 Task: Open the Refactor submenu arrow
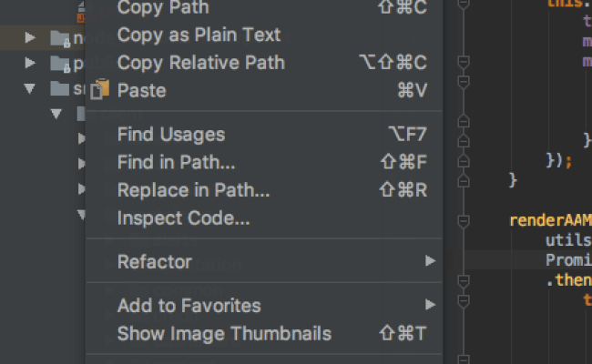click(x=431, y=260)
